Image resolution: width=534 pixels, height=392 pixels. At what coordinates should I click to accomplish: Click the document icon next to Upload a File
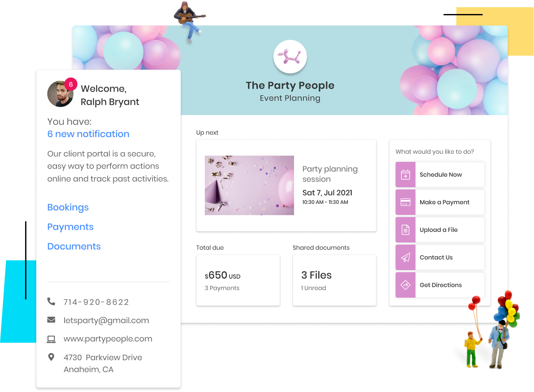(405, 230)
